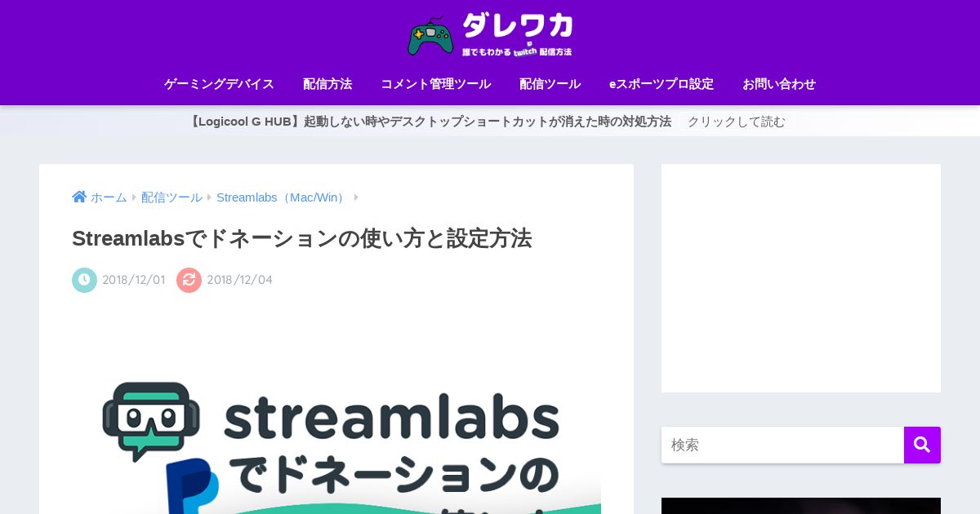Open 配信ツール breadcrumb link

171,197
